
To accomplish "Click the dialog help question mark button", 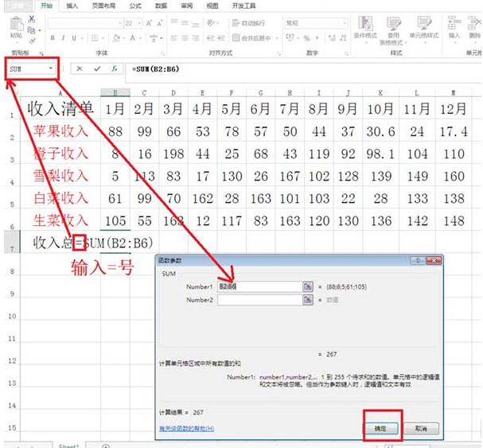I will tap(418, 261).
